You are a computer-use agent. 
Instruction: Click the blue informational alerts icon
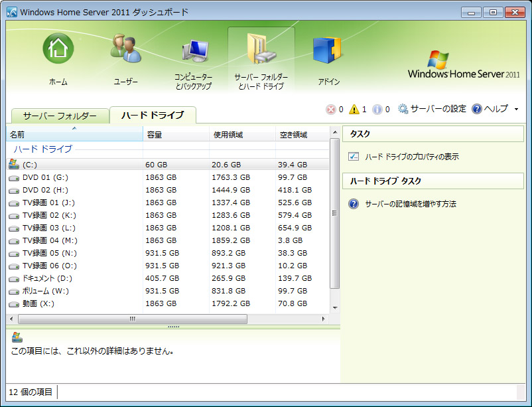click(x=377, y=110)
